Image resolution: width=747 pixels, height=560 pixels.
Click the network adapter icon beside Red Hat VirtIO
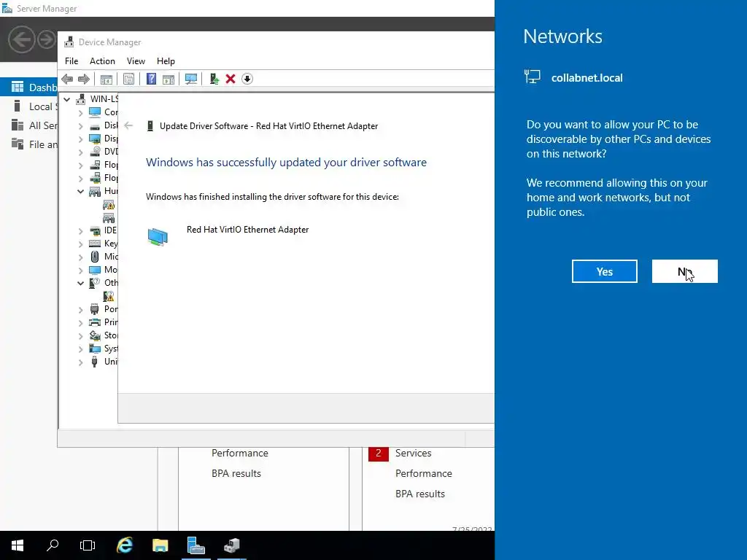click(158, 237)
